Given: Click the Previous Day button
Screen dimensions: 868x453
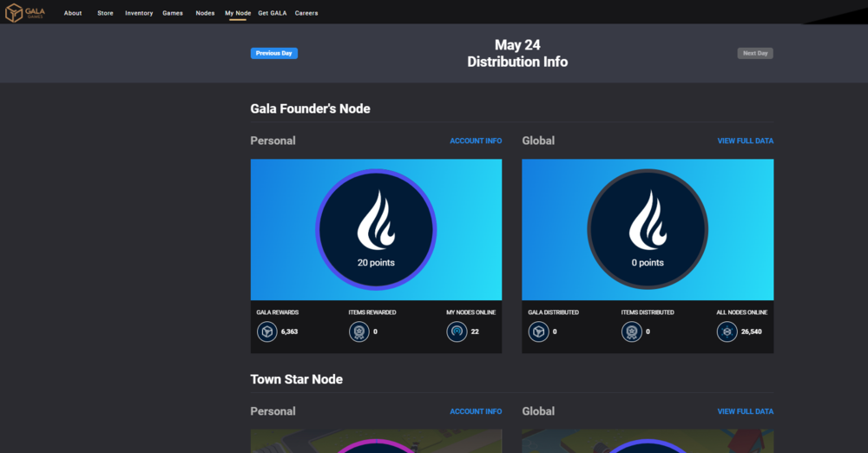Looking at the screenshot, I should 274,53.
